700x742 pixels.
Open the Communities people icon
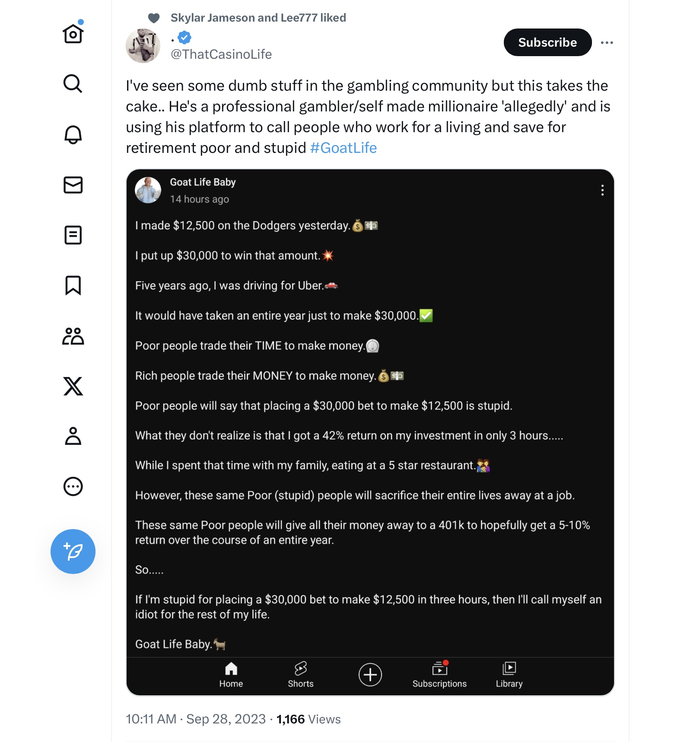pos(73,336)
